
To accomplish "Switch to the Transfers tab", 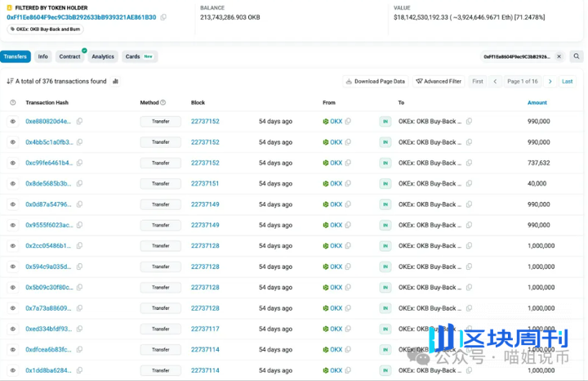I will point(16,56).
